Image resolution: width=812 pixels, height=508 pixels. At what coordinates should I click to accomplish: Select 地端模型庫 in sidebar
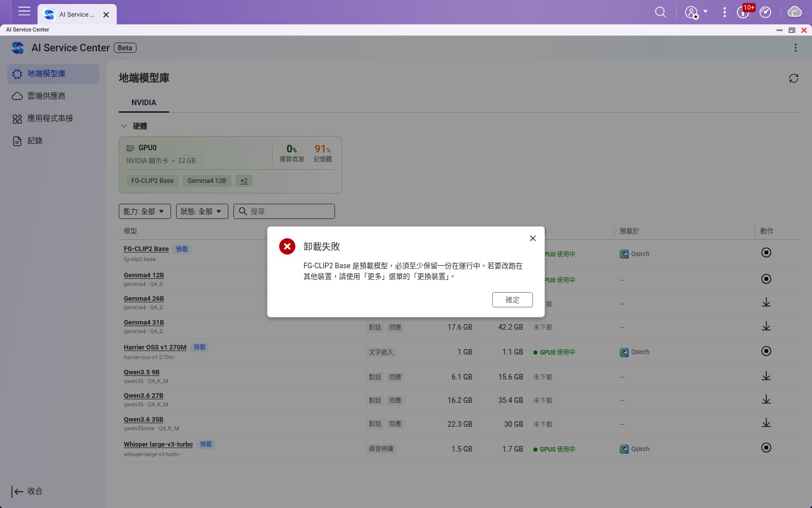53,74
